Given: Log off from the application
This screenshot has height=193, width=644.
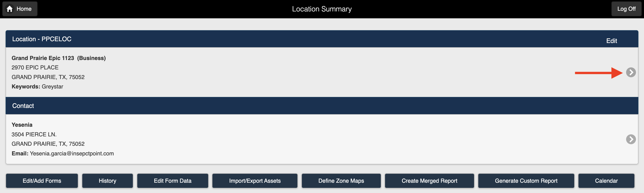Looking at the screenshot, I should (x=626, y=9).
